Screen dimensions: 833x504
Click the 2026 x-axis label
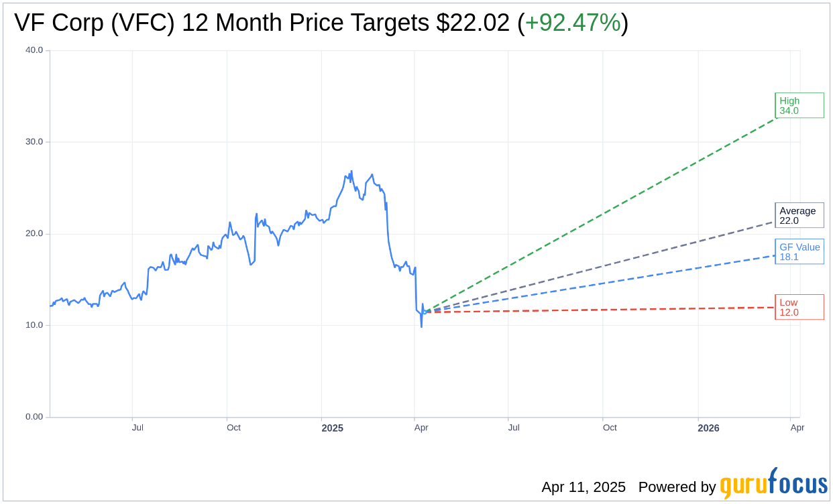708,428
